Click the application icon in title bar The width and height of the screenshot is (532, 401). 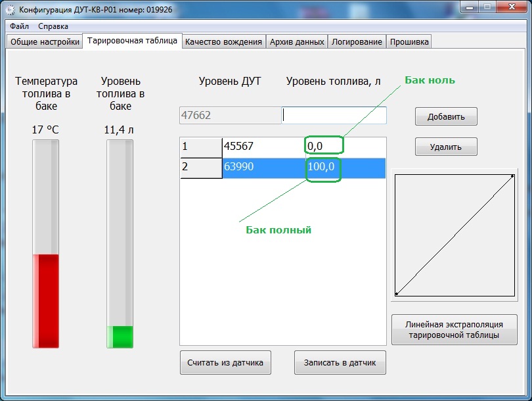point(10,10)
